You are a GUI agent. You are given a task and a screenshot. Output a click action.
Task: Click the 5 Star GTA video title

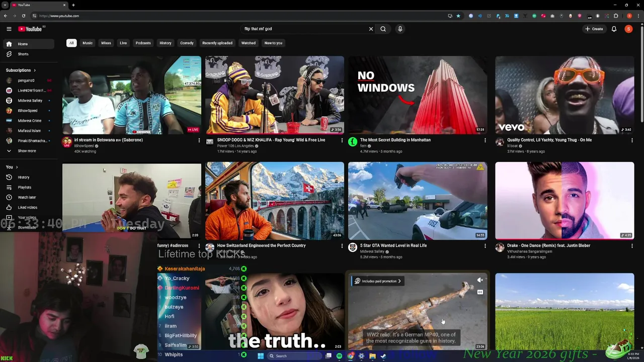coord(393,245)
